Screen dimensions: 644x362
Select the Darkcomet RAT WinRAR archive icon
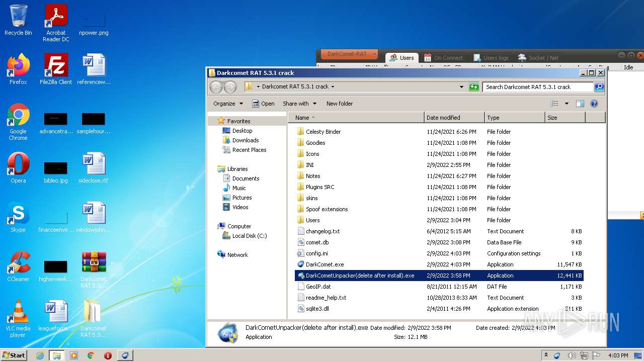(94, 269)
